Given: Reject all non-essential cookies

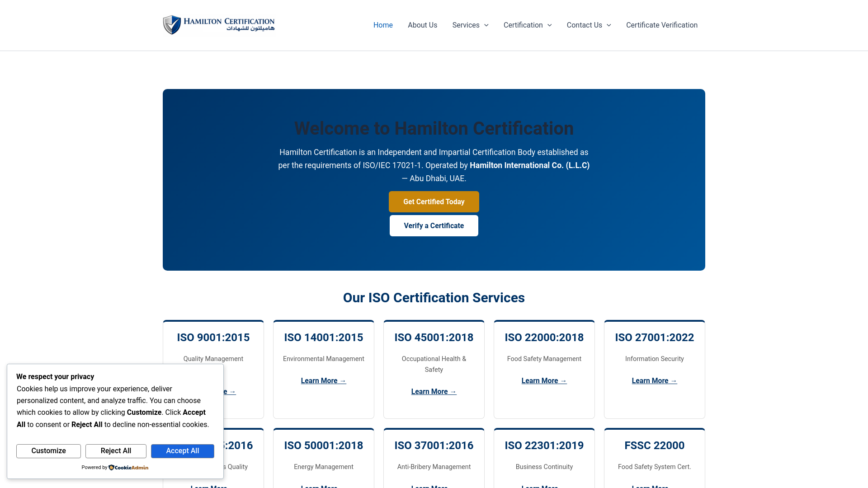Looking at the screenshot, I should (116, 451).
